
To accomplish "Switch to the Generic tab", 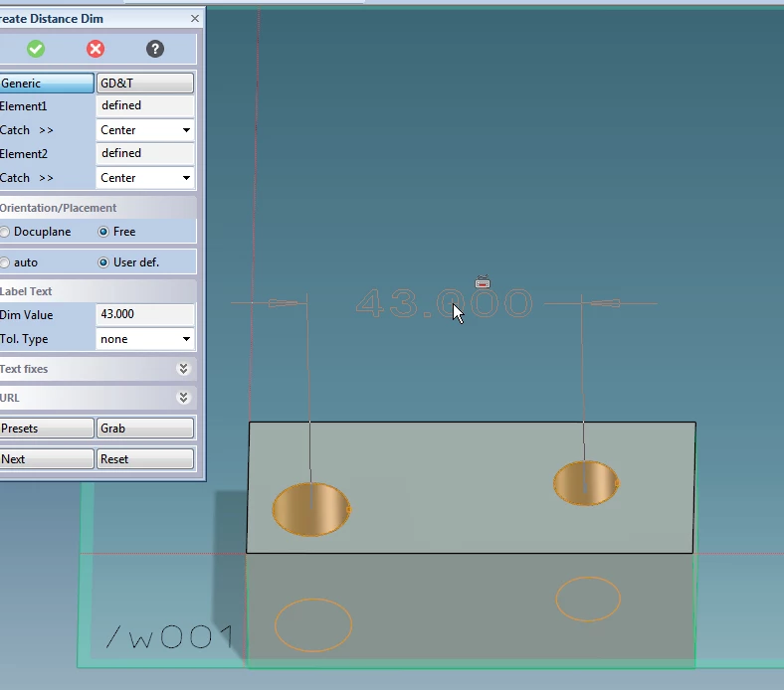I will coord(47,83).
